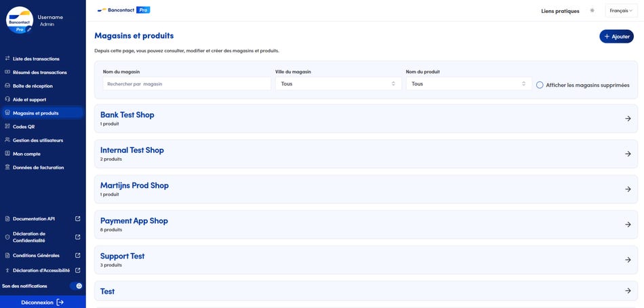Open Boîte de réception page

point(33,86)
